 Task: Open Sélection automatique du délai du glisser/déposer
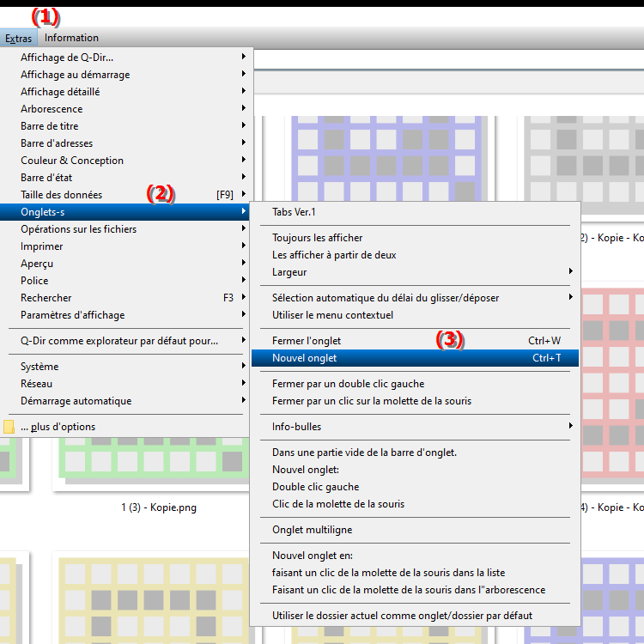click(x=416, y=298)
